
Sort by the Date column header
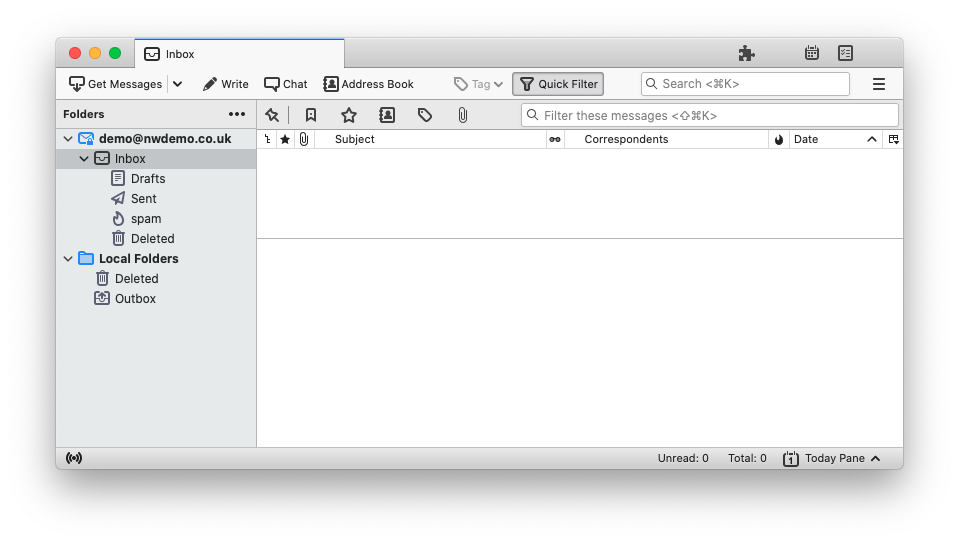[x=835, y=139]
